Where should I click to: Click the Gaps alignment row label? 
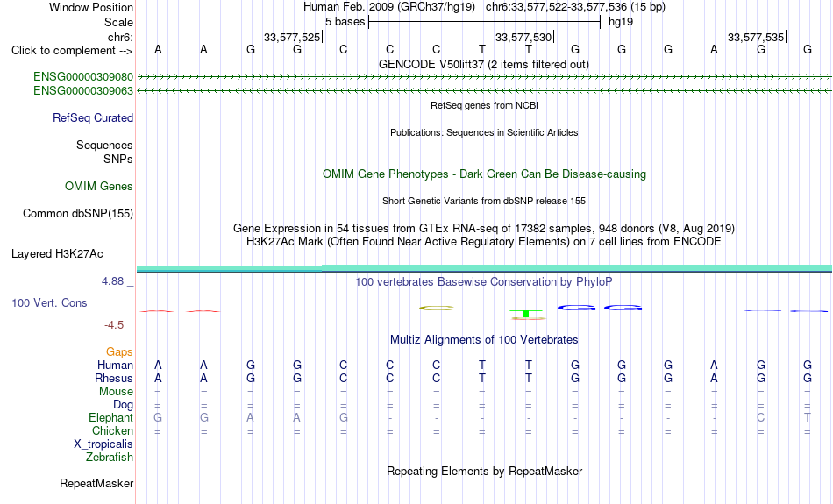tap(119, 352)
